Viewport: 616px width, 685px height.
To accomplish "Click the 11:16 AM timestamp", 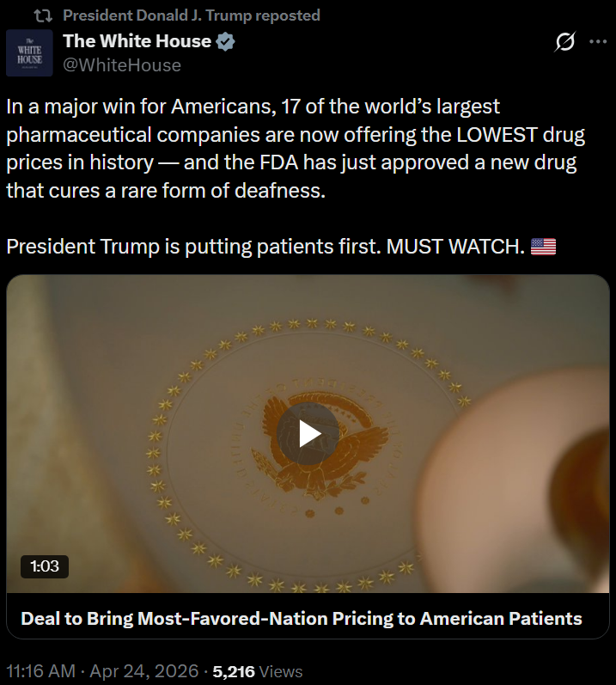I will (40, 671).
